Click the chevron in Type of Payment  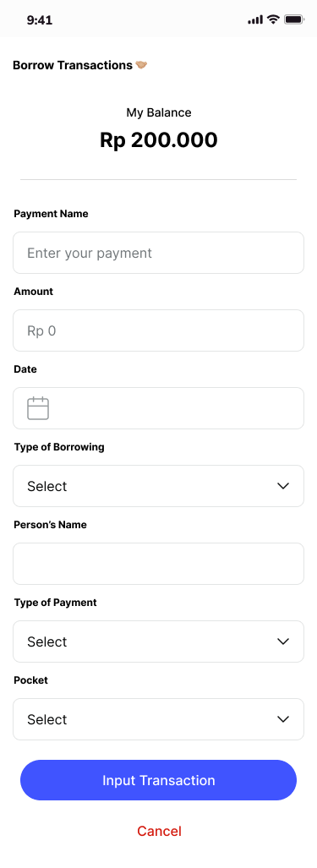pyautogui.click(x=283, y=641)
